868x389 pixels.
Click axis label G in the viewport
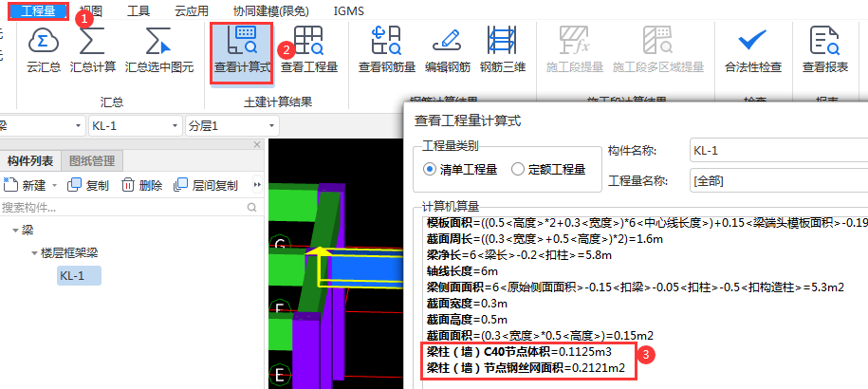[x=280, y=244]
